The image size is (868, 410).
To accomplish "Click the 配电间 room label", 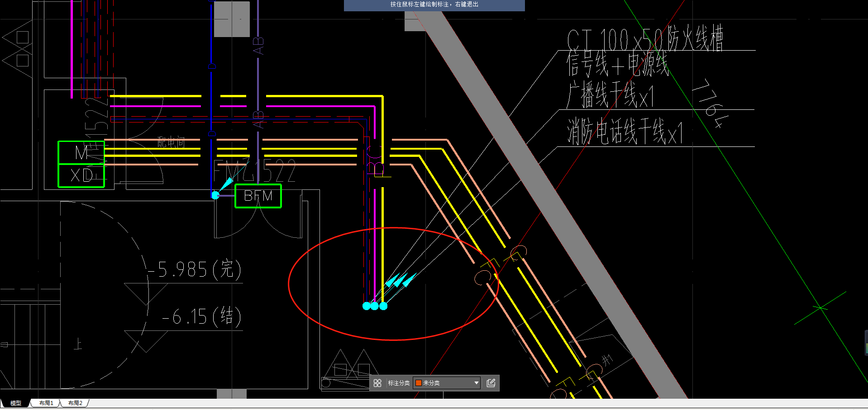I will (171, 142).
